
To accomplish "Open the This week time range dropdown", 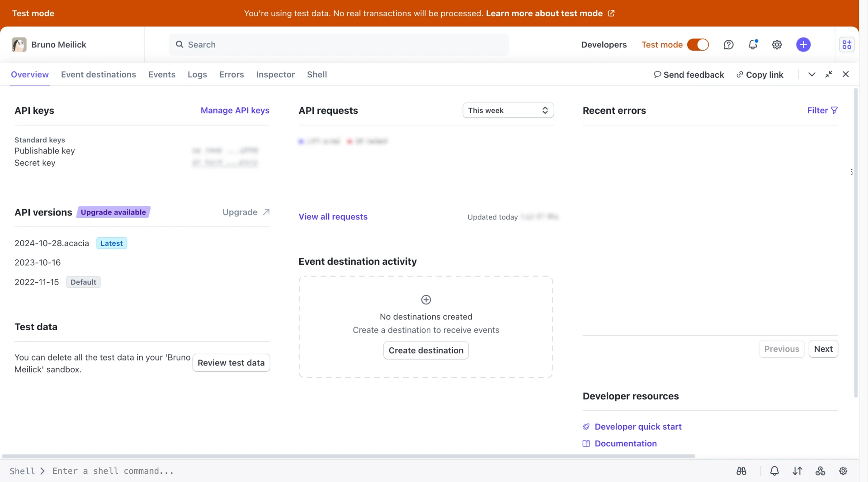I will pos(508,110).
